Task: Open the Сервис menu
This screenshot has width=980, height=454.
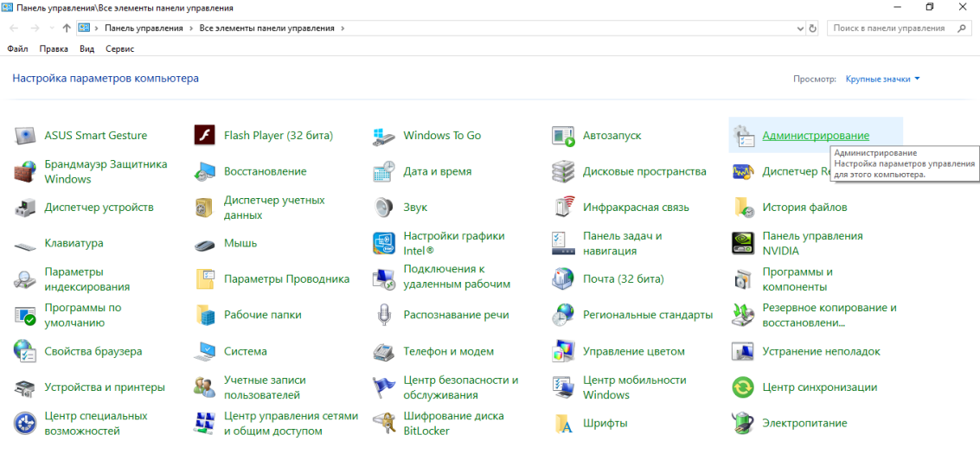Action: pyautogui.click(x=119, y=49)
